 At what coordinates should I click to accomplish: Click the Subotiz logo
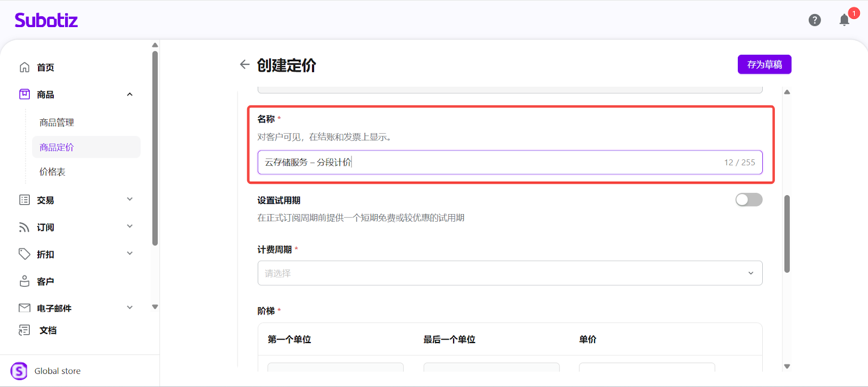[x=46, y=20]
